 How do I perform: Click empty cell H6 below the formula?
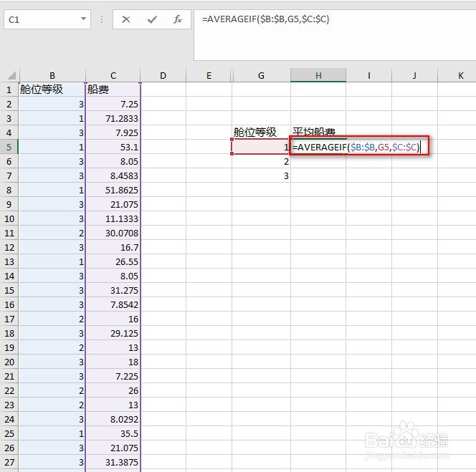pyautogui.click(x=318, y=161)
